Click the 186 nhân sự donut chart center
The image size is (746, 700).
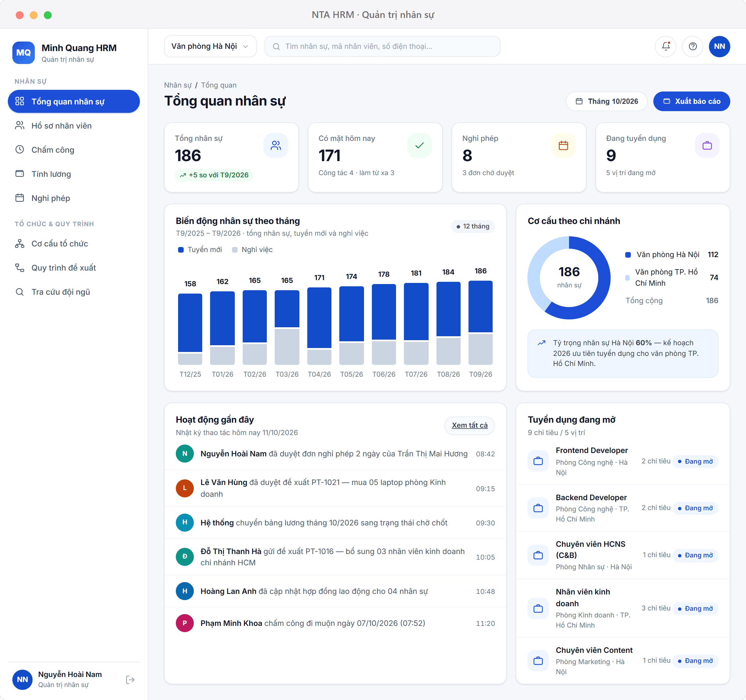coord(569,277)
